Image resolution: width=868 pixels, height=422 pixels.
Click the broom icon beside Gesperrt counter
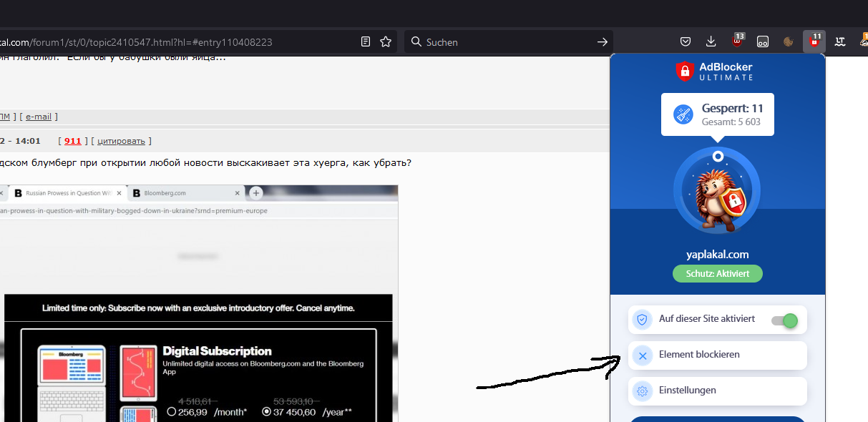coord(683,114)
